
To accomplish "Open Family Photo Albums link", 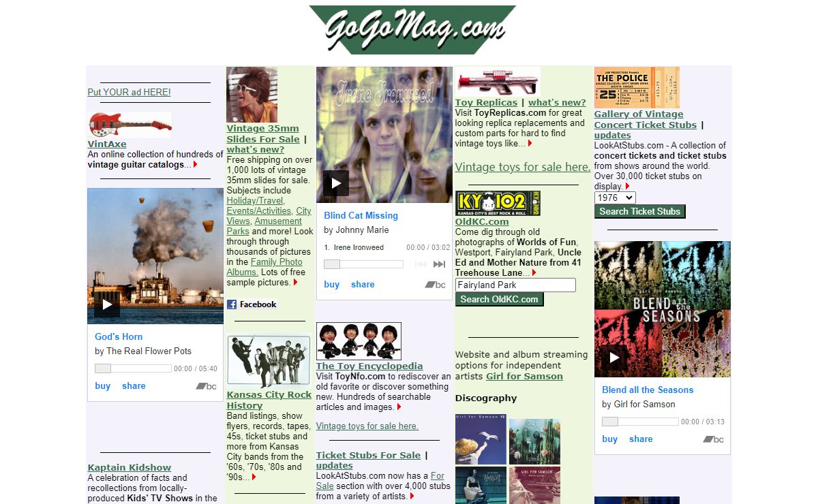I will 264,267.
